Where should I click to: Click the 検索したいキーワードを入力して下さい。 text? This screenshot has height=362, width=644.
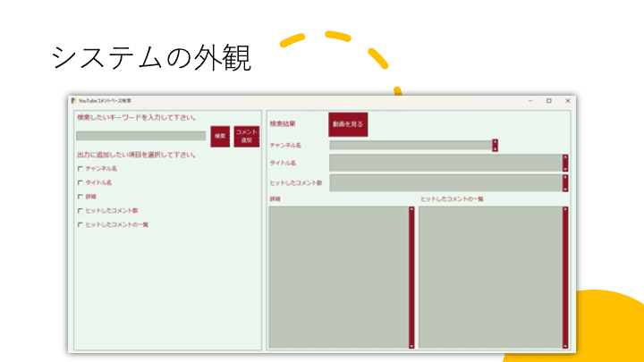(x=137, y=118)
